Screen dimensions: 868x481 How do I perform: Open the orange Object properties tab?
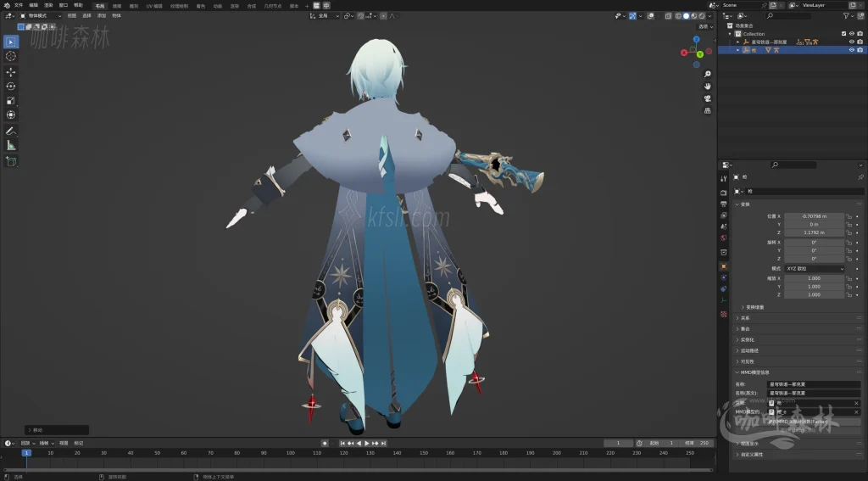[x=724, y=266]
